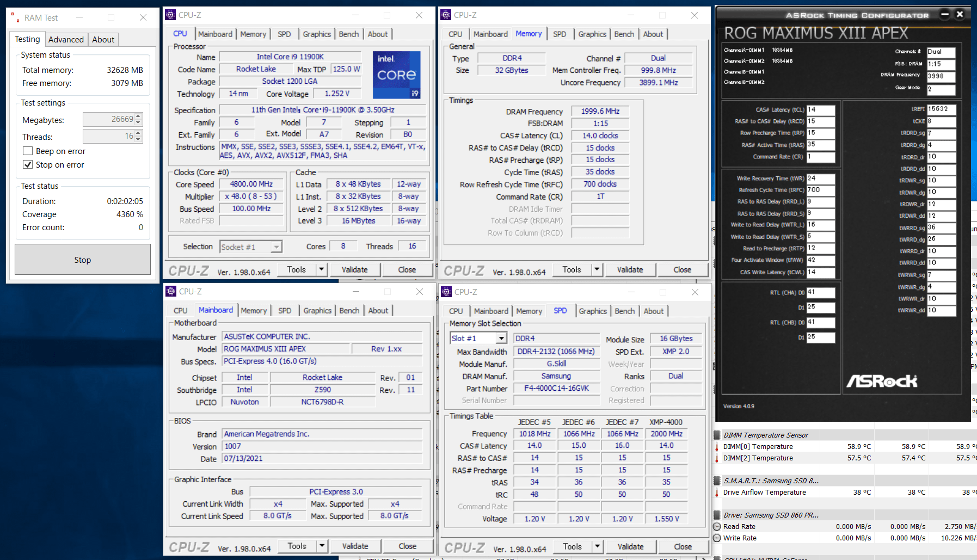Click the Drive: Samsung SSD 860 sensor icon

[717, 515]
